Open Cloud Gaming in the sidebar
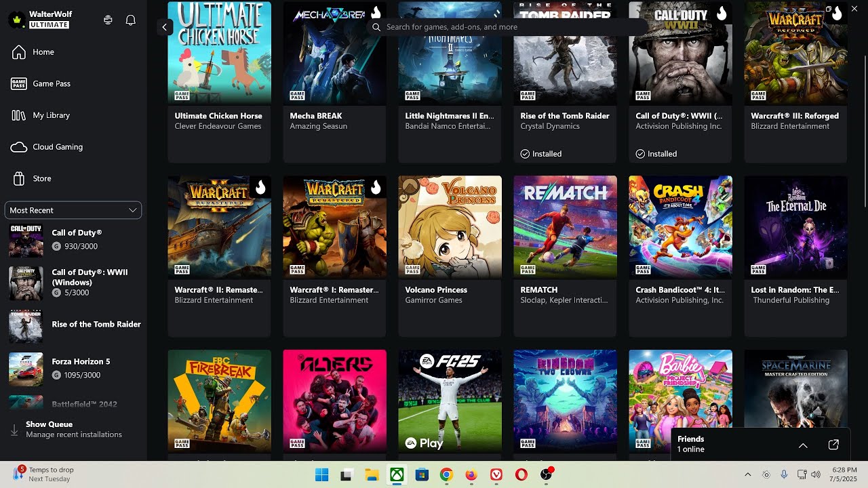The height and width of the screenshot is (488, 868). pyautogui.click(x=73, y=147)
